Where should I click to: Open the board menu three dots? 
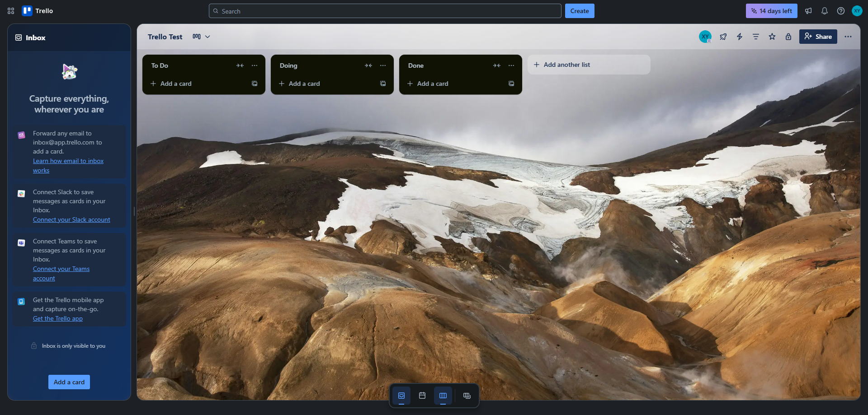(x=848, y=37)
